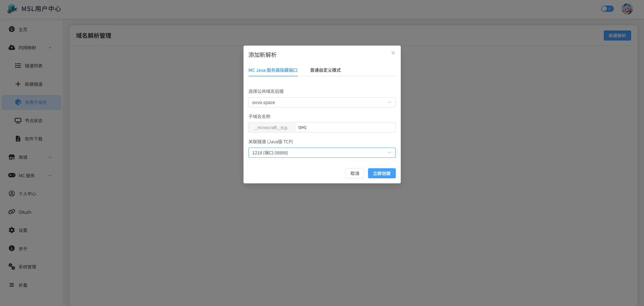644x306 pixels.
Task: Click the node status monitor icon
Action: coord(18,120)
